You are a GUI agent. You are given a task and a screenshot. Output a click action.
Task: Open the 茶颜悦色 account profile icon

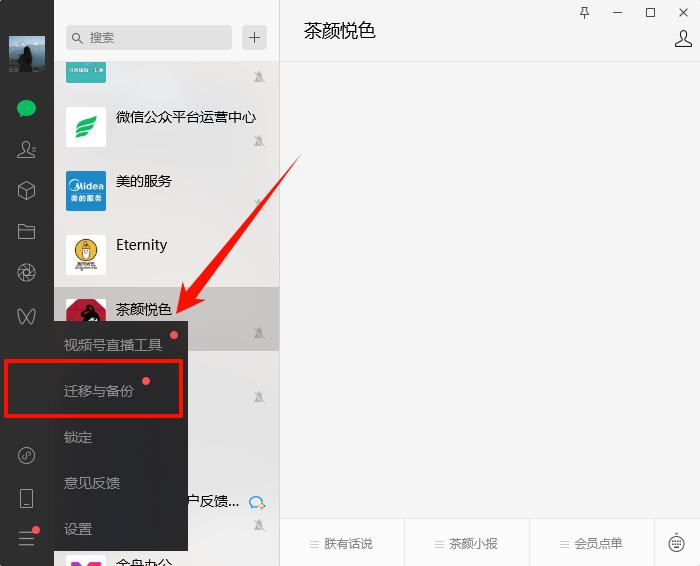click(x=683, y=39)
